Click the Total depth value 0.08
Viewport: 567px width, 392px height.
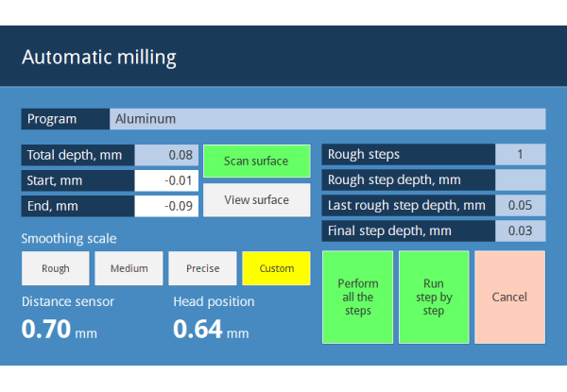pyautogui.click(x=166, y=155)
